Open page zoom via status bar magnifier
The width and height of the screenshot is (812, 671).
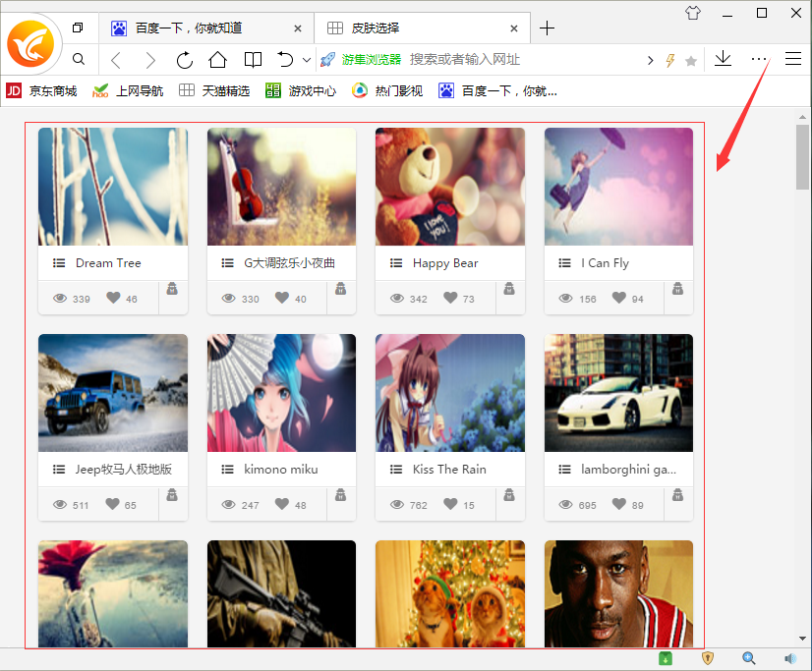[749, 658]
